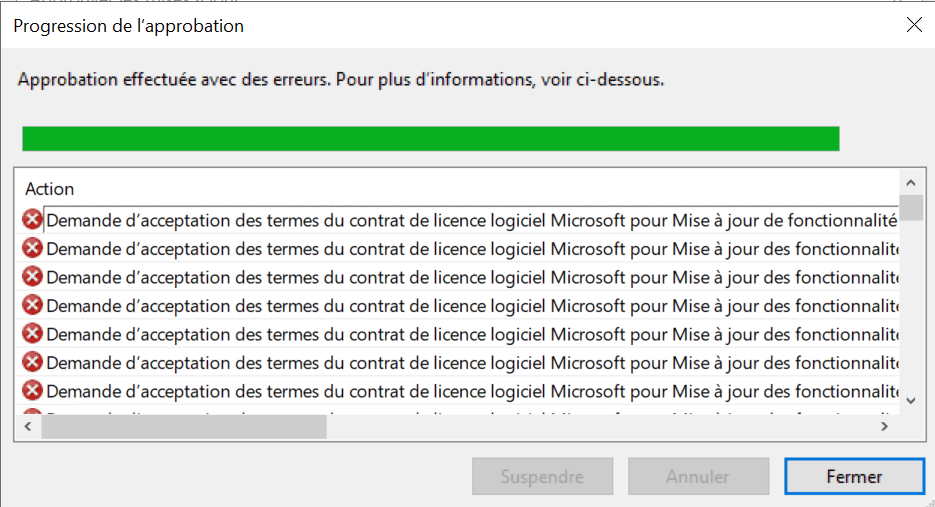Click the horizontal scrollbar left arrow
Screen dimensions: 935x507
pyautogui.click(x=28, y=426)
